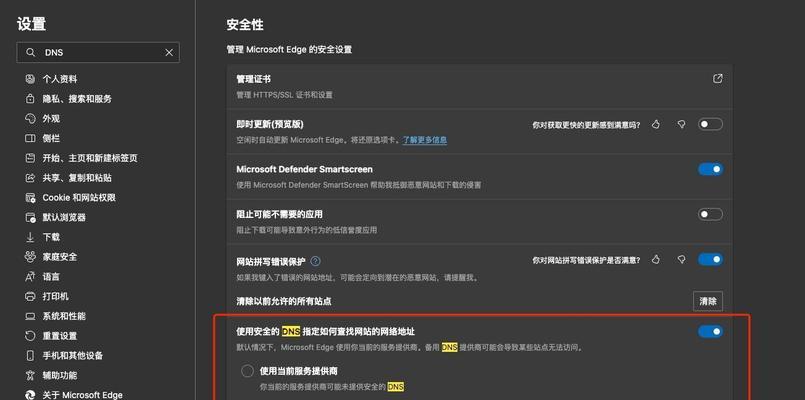Click the 隐私、搜索和服务 lock icon
805x400 pixels.
tap(30, 99)
